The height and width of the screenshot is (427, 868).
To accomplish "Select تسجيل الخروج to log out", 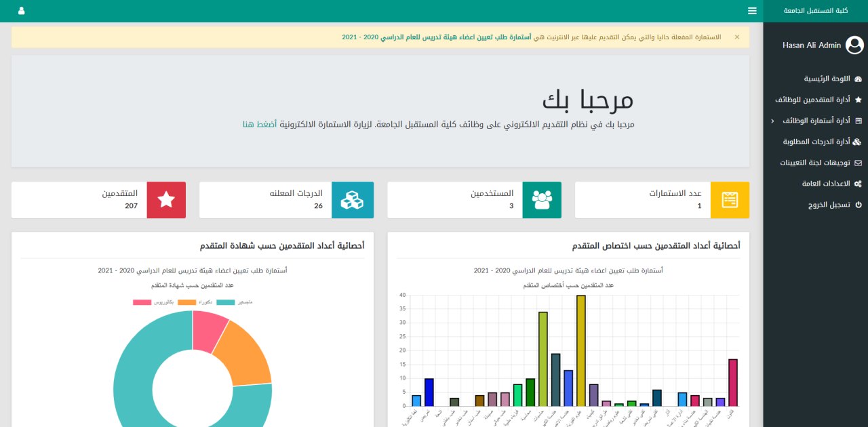I will click(829, 205).
